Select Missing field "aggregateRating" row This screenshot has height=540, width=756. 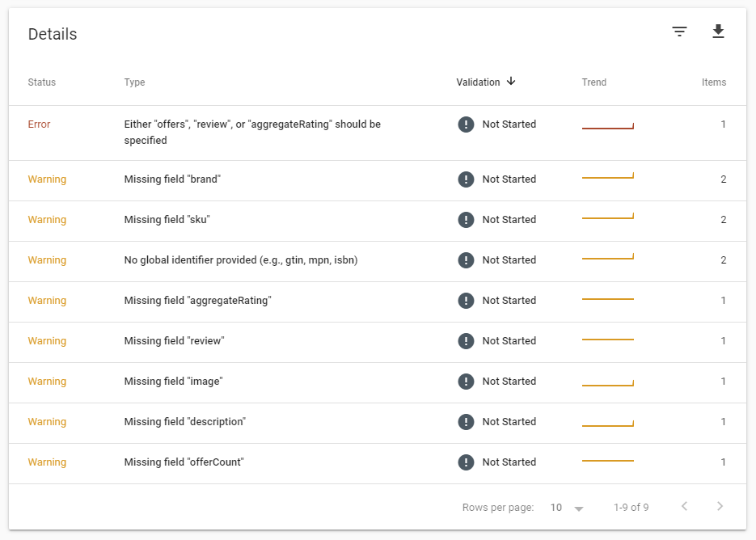[x=198, y=301]
